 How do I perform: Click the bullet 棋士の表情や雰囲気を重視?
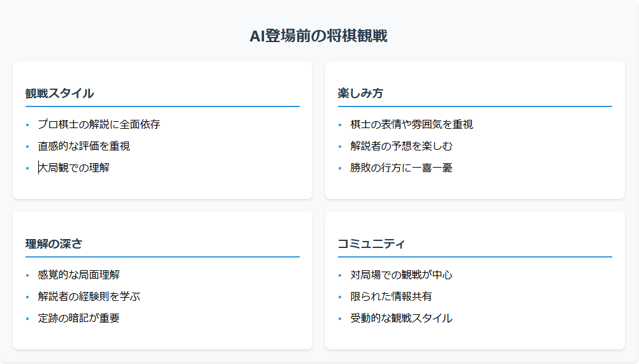tap(412, 124)
